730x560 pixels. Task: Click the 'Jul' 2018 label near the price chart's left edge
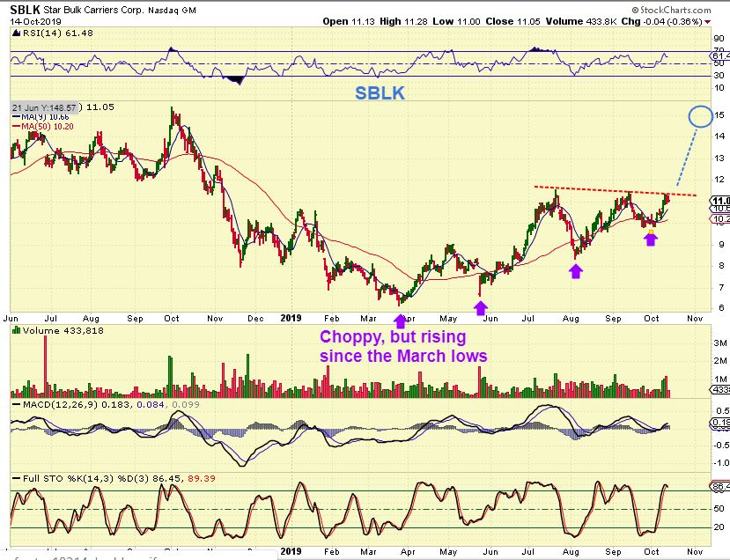pyautogui.click(x=50, y=319)
